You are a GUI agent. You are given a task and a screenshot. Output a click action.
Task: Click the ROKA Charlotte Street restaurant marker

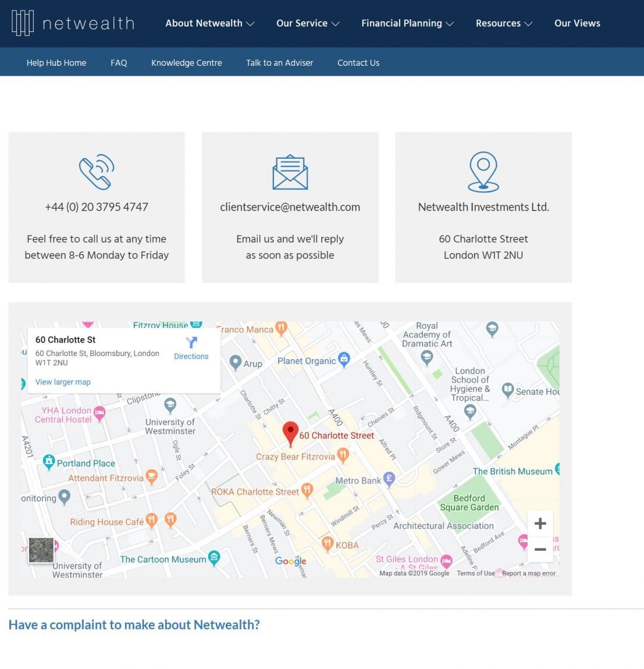pos(307,490)
